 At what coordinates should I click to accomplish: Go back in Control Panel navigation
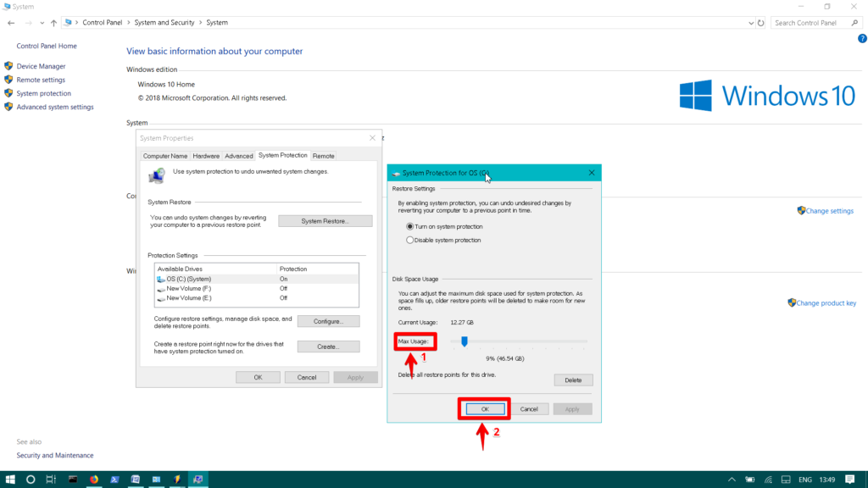pos(11,23)
